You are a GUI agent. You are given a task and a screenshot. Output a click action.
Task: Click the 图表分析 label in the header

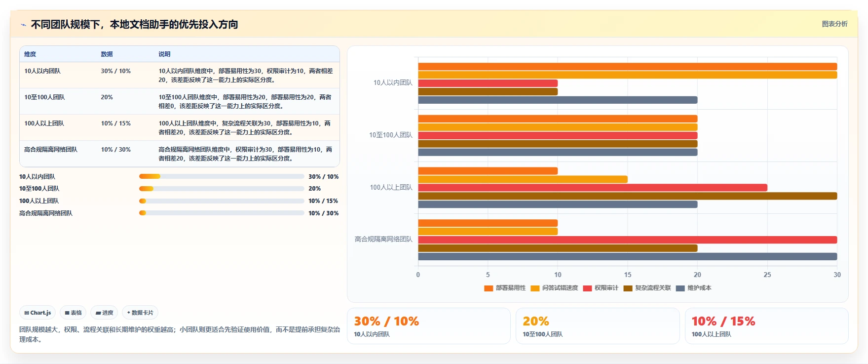click(x=834, y=24)
